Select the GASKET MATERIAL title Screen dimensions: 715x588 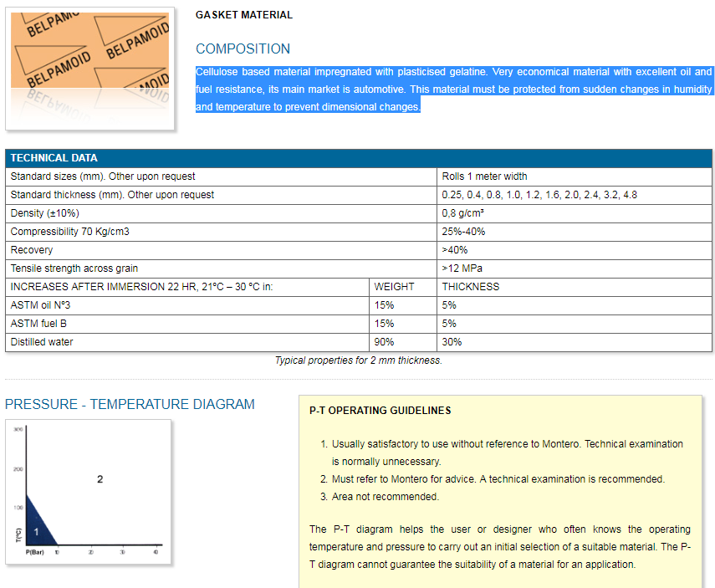pyautogui.click(x=244, y=15)
